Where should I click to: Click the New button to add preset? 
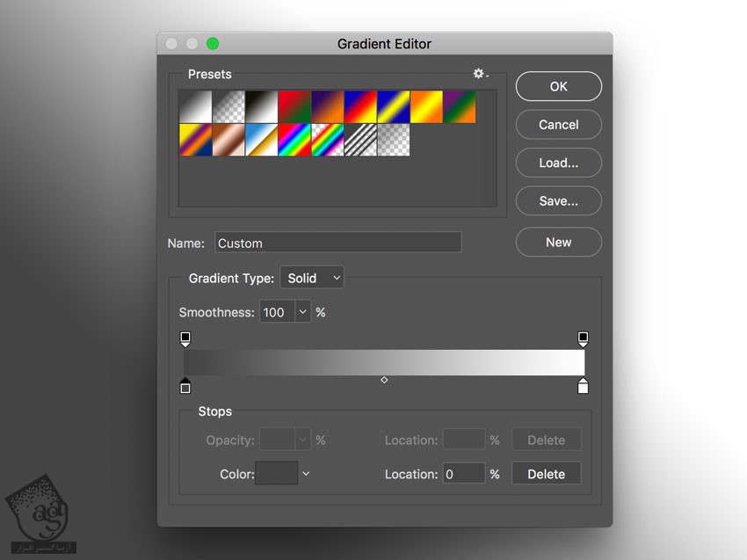click(x=558, y=242)
